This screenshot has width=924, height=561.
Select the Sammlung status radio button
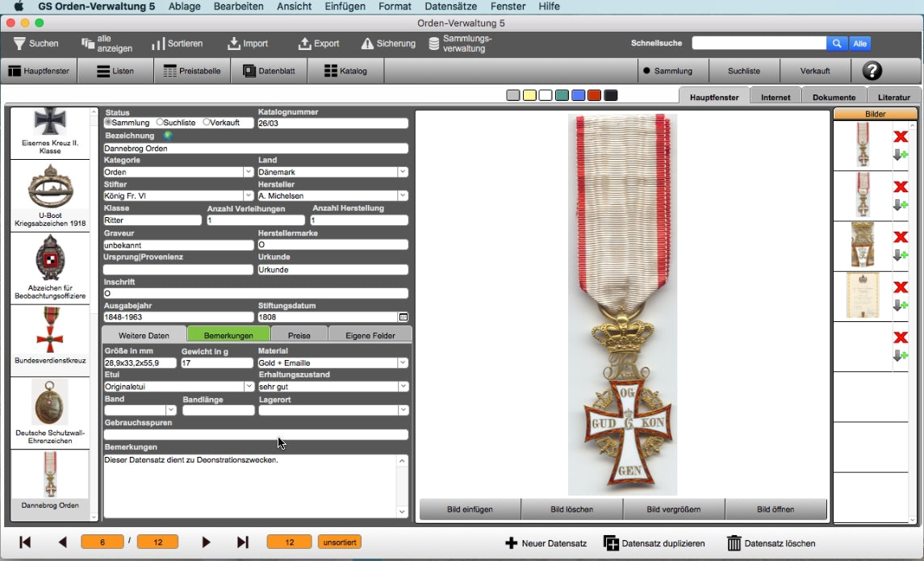[x=108, y=123]
